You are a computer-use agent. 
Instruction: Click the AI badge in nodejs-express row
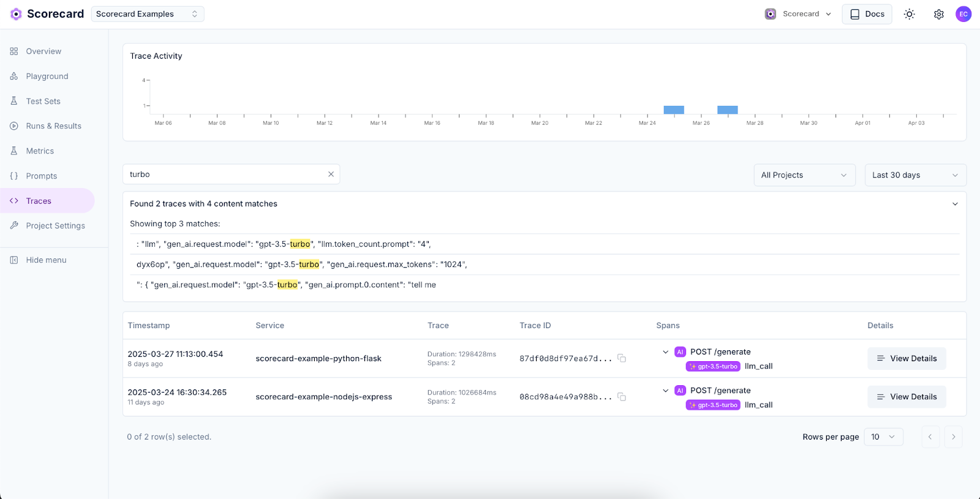[680, 391]
